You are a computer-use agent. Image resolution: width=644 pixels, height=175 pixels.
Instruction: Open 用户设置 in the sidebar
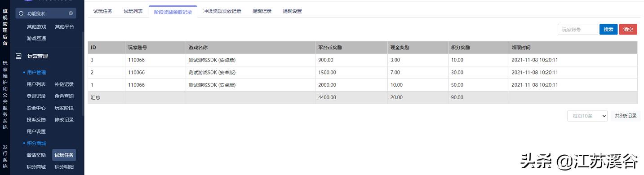point(36,131)
